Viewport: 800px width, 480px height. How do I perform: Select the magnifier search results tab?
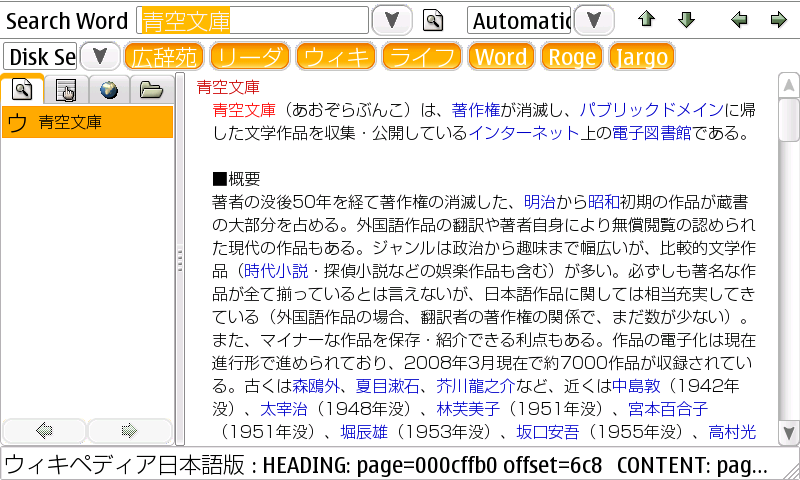coord(22,91)
